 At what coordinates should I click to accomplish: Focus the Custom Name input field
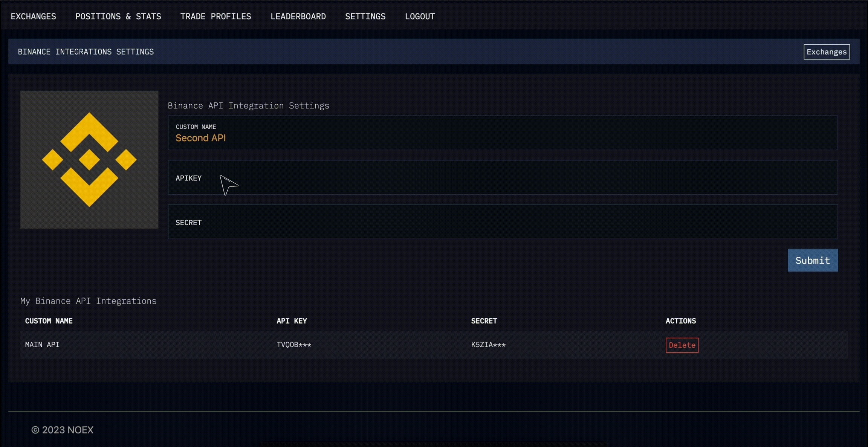502,138
